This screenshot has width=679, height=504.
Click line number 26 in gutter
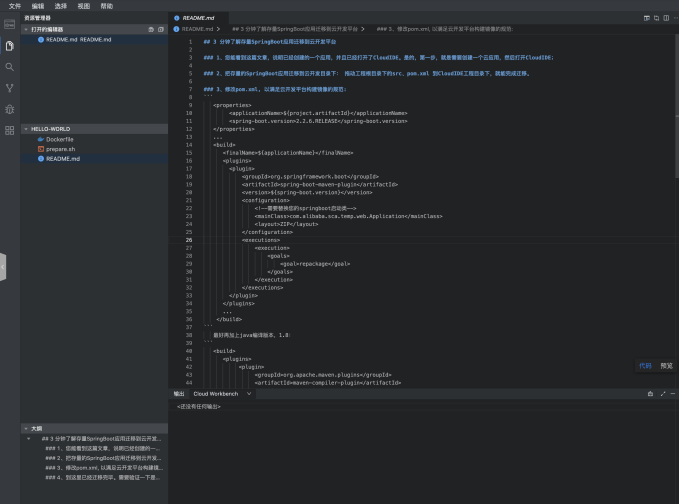(189, 240)
